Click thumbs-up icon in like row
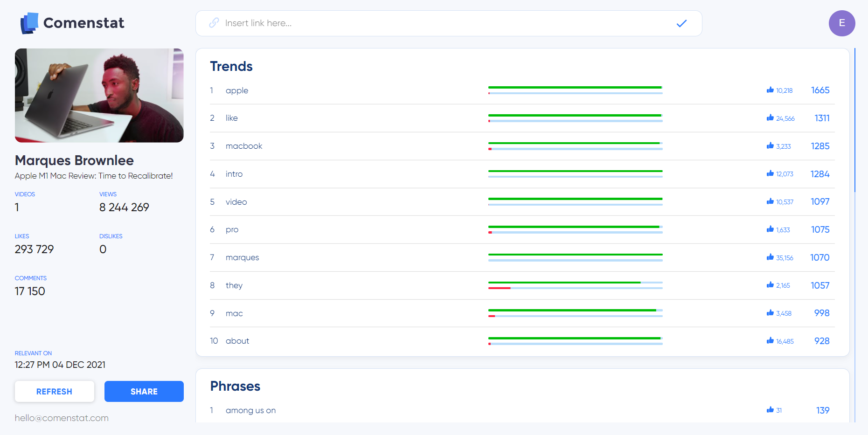This screenshot has width=868, height=435. [x=770, y=118]
